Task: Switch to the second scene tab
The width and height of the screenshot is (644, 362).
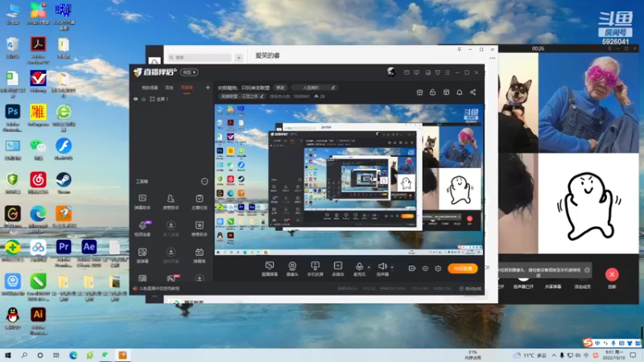Action: coord(169,88)
